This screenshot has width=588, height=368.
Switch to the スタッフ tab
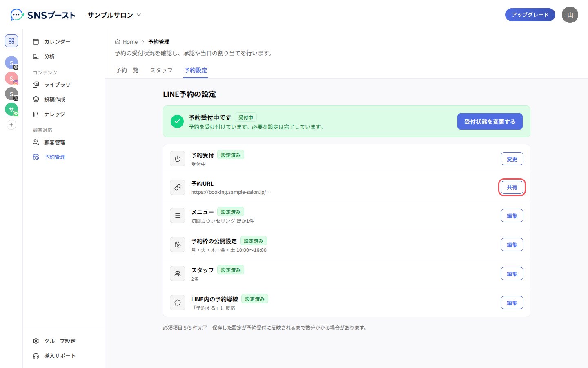tap(161, 70)
